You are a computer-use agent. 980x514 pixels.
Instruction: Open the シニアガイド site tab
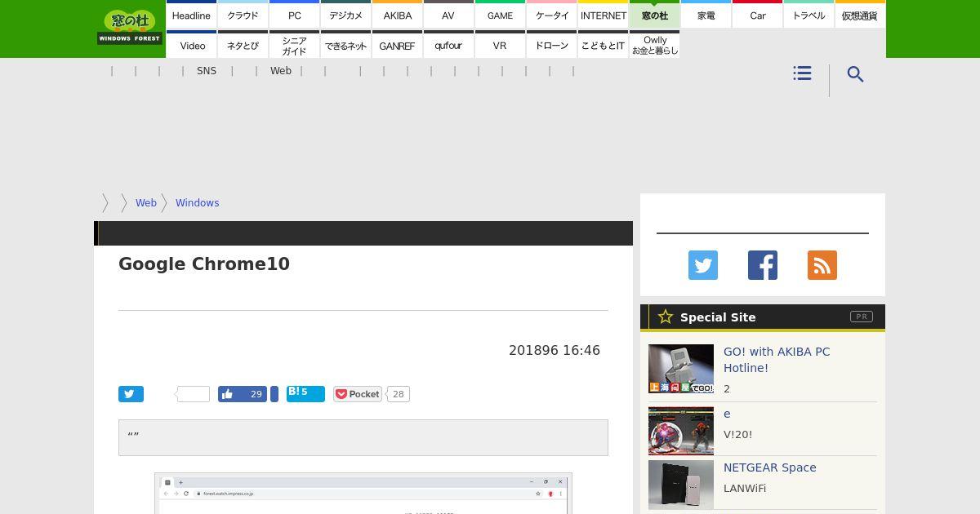[295, 45]
